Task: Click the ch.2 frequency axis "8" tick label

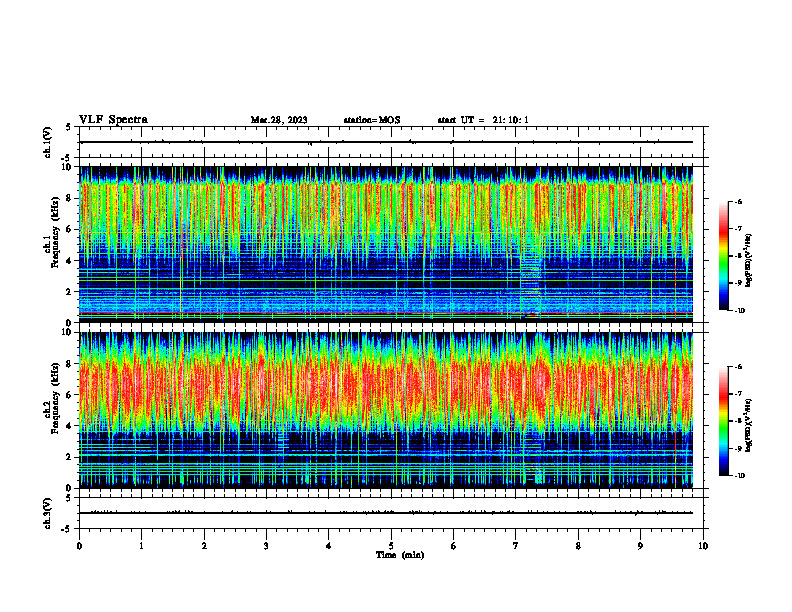Action: pyautogui.click(x=70, y=364)
